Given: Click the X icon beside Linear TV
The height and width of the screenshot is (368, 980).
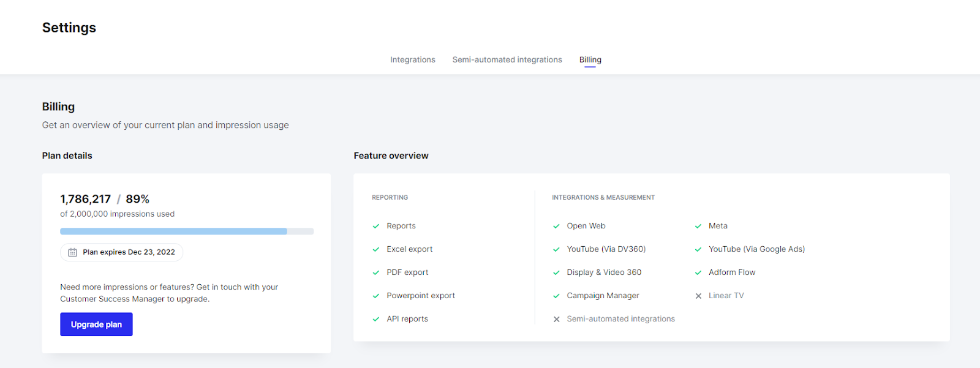Looking at the screenshot, I should (698, 296).
